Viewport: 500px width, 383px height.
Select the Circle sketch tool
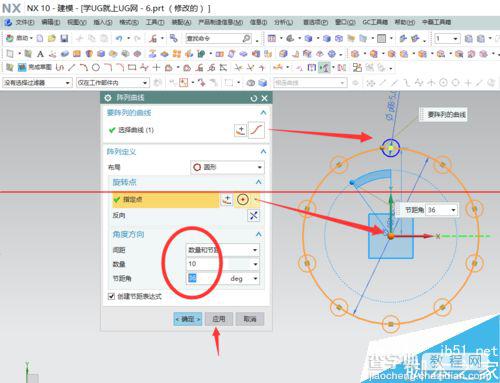tap(96, 68)
